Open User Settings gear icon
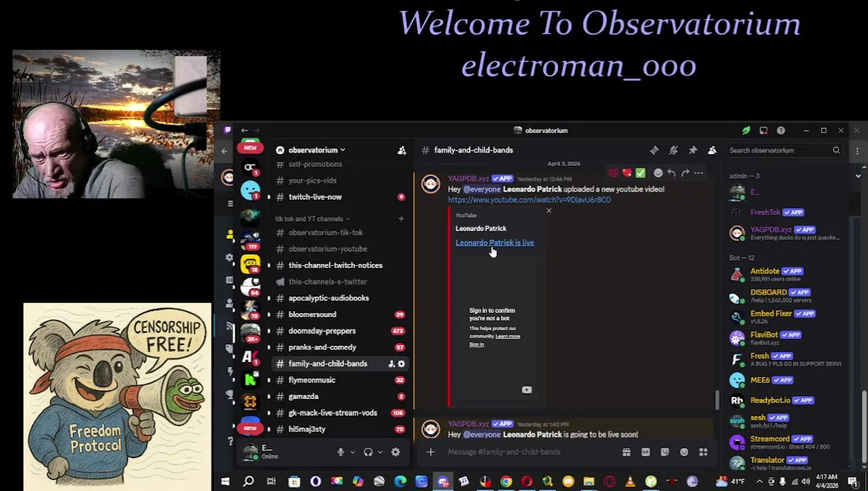 coord(396,452)
